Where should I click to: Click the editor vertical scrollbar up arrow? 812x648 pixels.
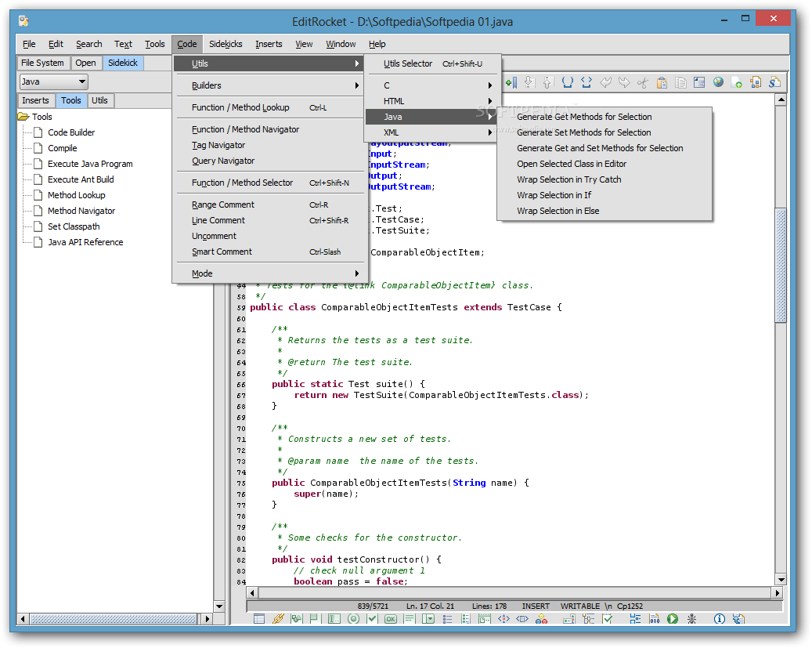click(781, 99)
